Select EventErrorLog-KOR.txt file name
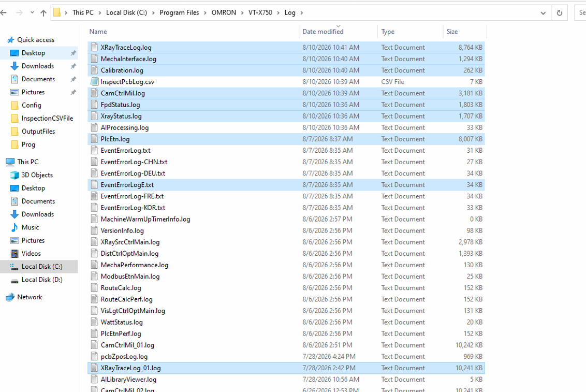 [133, 208]
